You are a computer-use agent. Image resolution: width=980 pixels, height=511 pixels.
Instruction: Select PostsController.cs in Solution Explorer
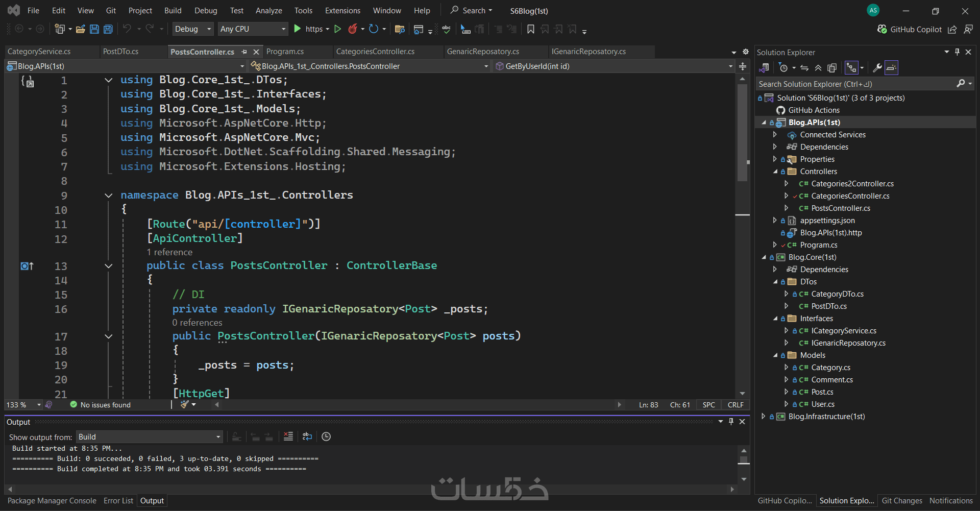pos(840,208)
